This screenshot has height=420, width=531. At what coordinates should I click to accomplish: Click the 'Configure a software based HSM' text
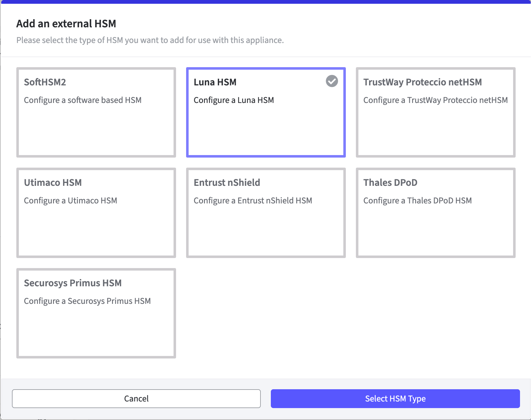(83, 100)
